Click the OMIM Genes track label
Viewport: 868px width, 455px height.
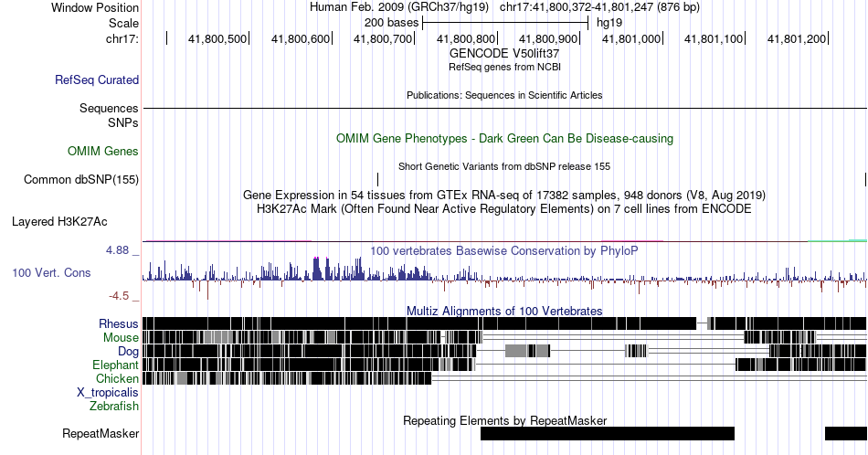103,151
